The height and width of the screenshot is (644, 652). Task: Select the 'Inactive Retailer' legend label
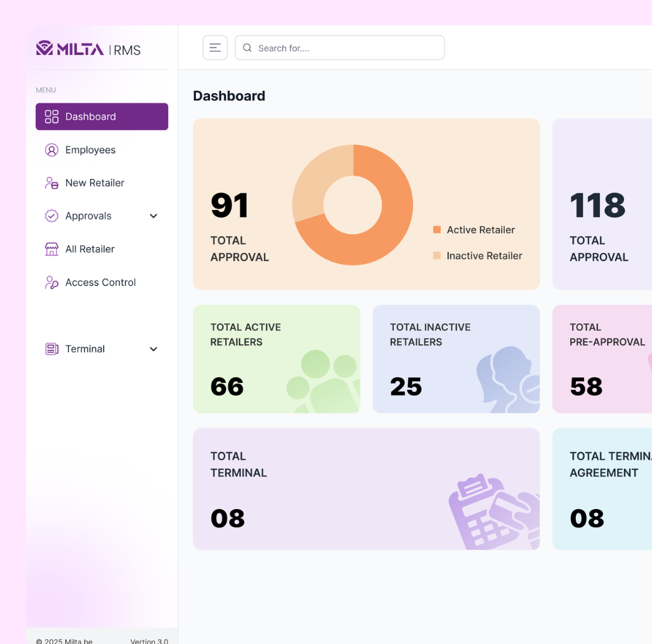pos(485,255)
